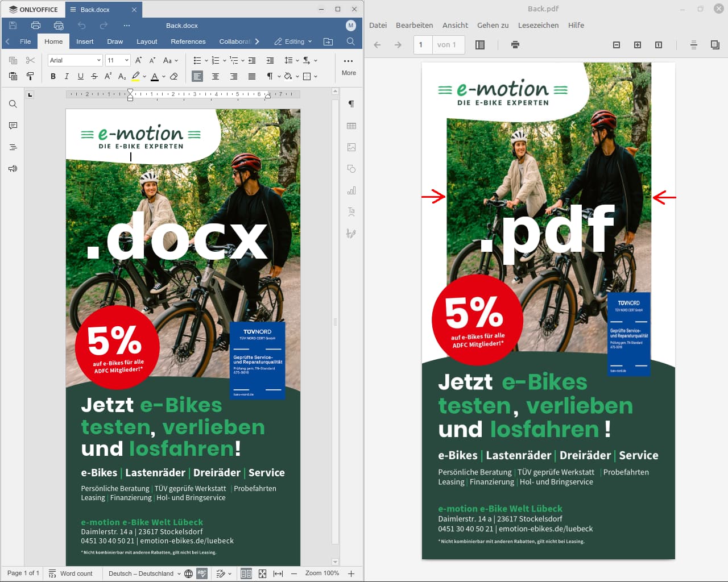
Task: Open the table settings in right sidebar
Action: point(351,126)
